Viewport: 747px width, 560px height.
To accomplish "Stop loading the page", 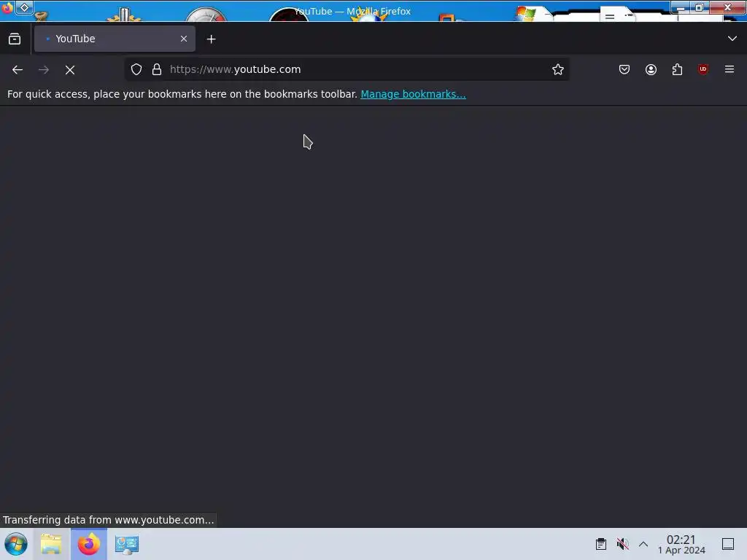I will [x=70, y=69].
